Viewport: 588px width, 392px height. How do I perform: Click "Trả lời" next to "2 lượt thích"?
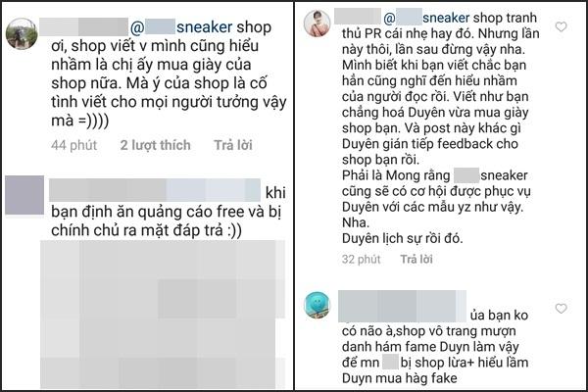pyautogui.click(x=233, y=145)
